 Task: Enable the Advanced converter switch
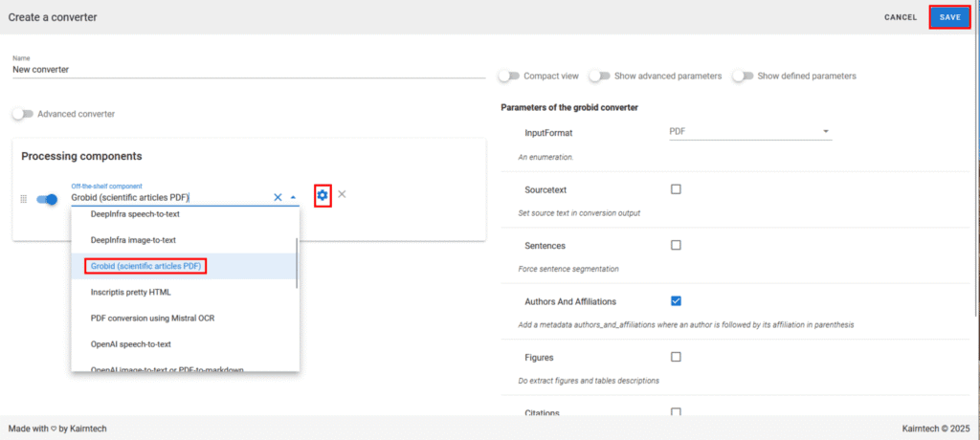click(x=23, y=114)
